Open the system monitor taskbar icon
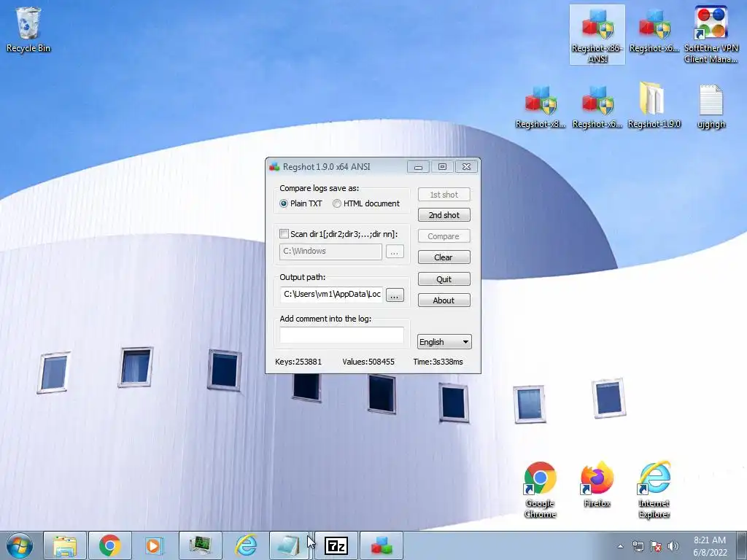This screenshot has width=747, height=560. [201, 545]
